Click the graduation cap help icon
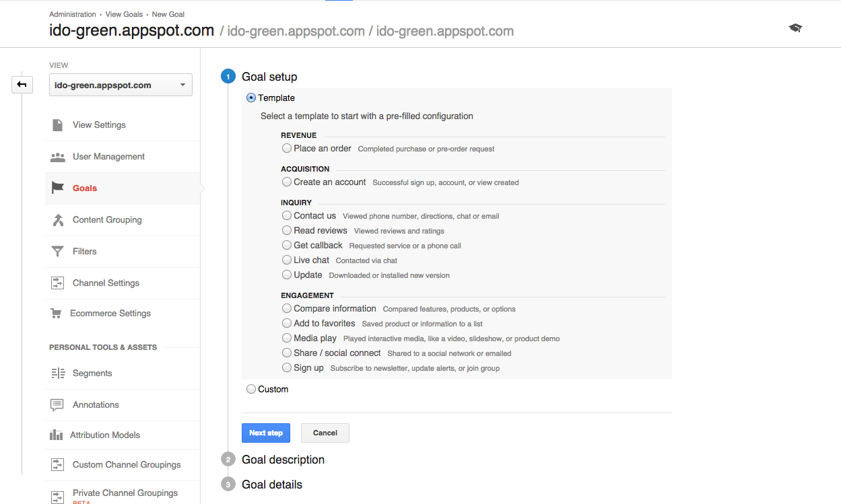This screenshot has width=841, height=504. [795, 28]
